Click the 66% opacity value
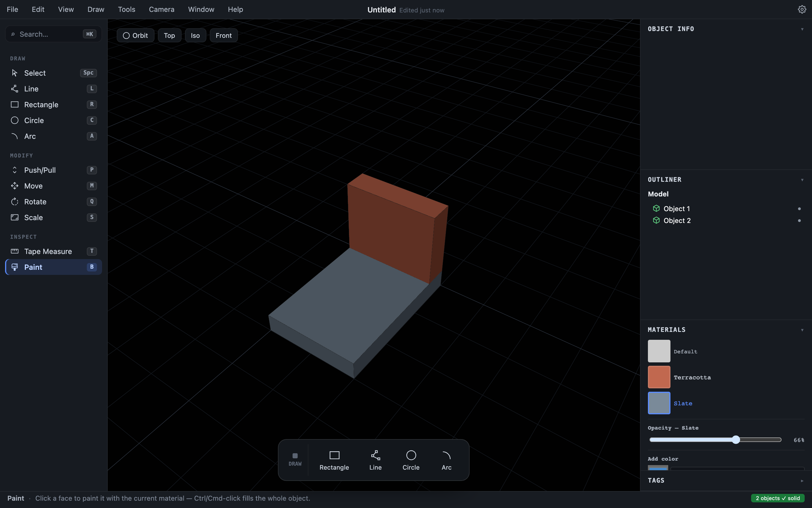The width and height of the screenshot is (812, 508). (799, 440)
